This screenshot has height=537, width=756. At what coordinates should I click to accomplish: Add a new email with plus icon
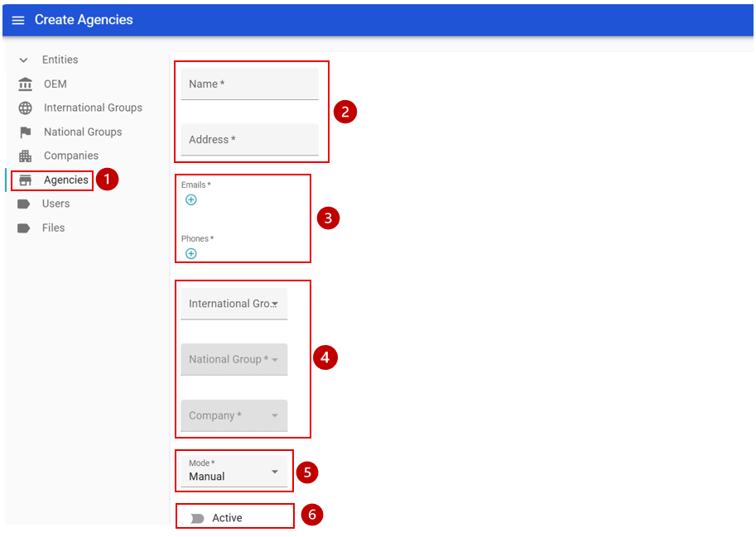click(191, 200)
